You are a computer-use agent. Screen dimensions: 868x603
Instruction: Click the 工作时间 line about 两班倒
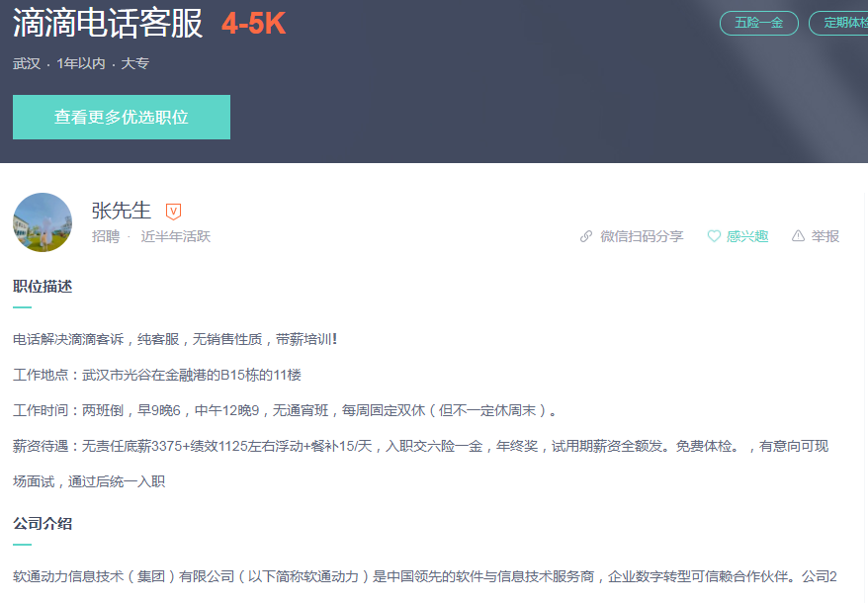[x=285, y=410]
